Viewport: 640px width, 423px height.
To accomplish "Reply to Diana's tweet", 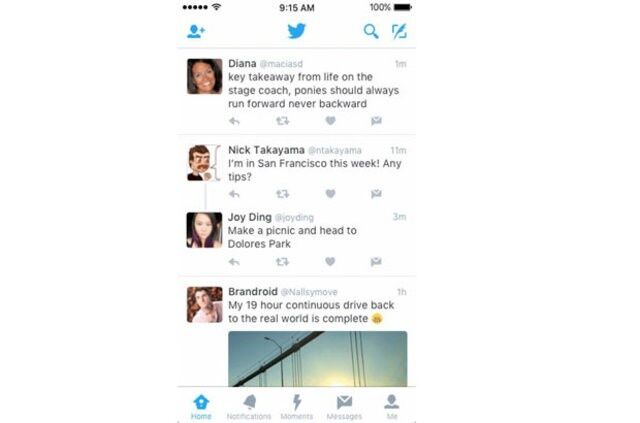I will coord(234,121).
